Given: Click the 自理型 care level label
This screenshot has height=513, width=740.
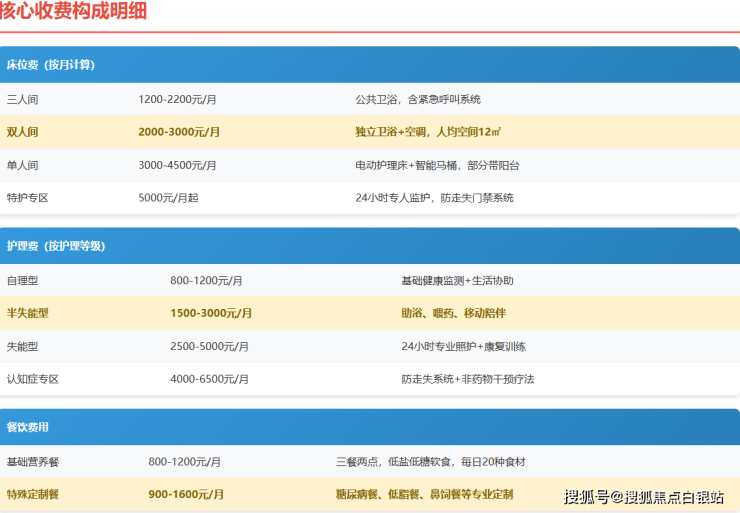Looking at the screenshot, I should [x=22, y=281].
